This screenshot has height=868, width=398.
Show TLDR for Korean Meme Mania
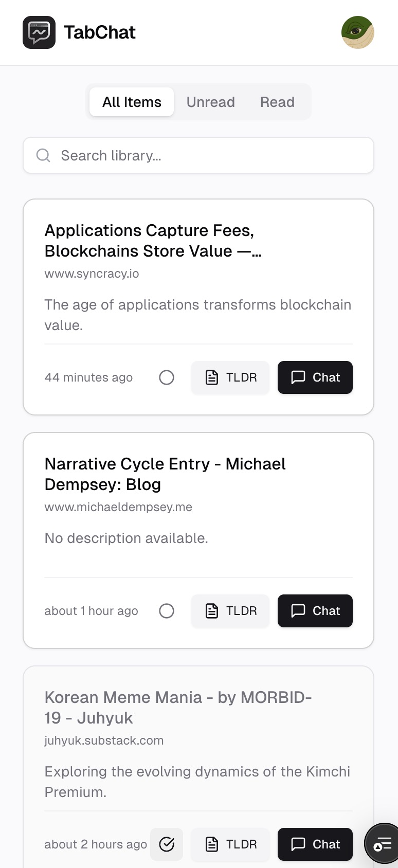tap(230, 844)
